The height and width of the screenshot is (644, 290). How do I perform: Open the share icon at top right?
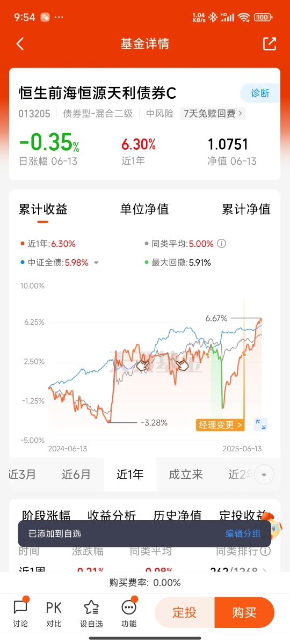coord(269,44)
